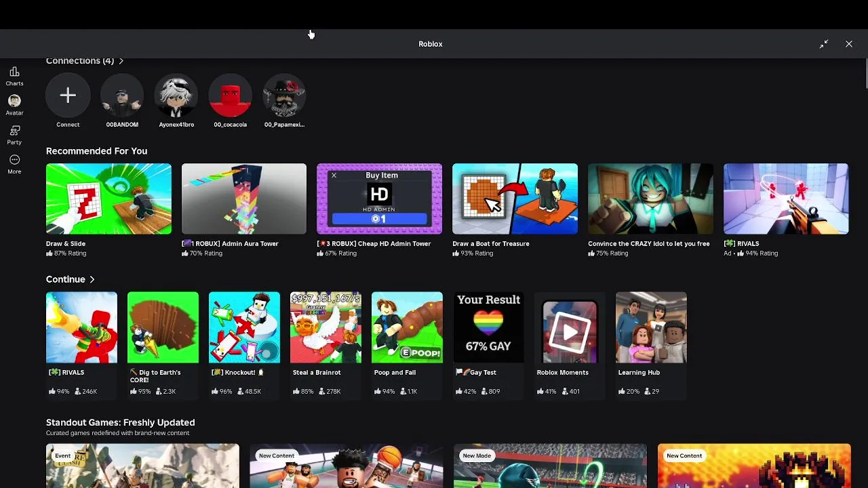Viewport: 868px width, 488px height.
Task: Click the Poop and Fall title
Action: pos(395,372)
